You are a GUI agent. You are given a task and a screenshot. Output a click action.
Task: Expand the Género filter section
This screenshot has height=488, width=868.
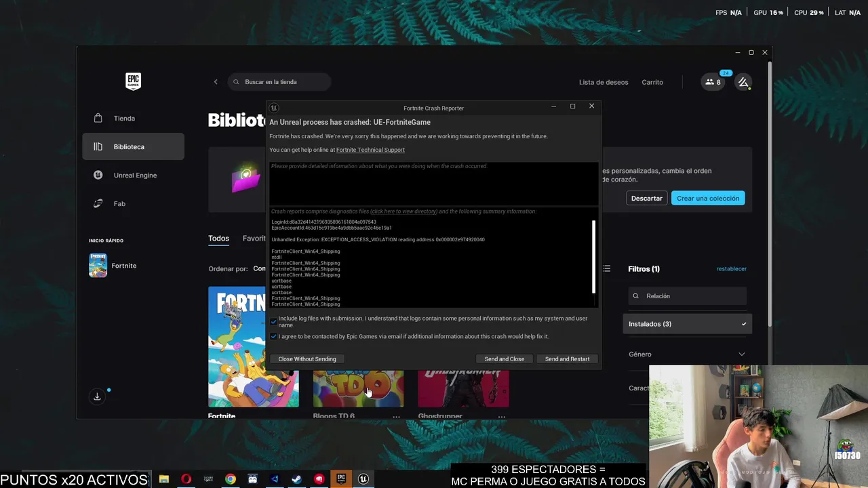pos(688,354)
